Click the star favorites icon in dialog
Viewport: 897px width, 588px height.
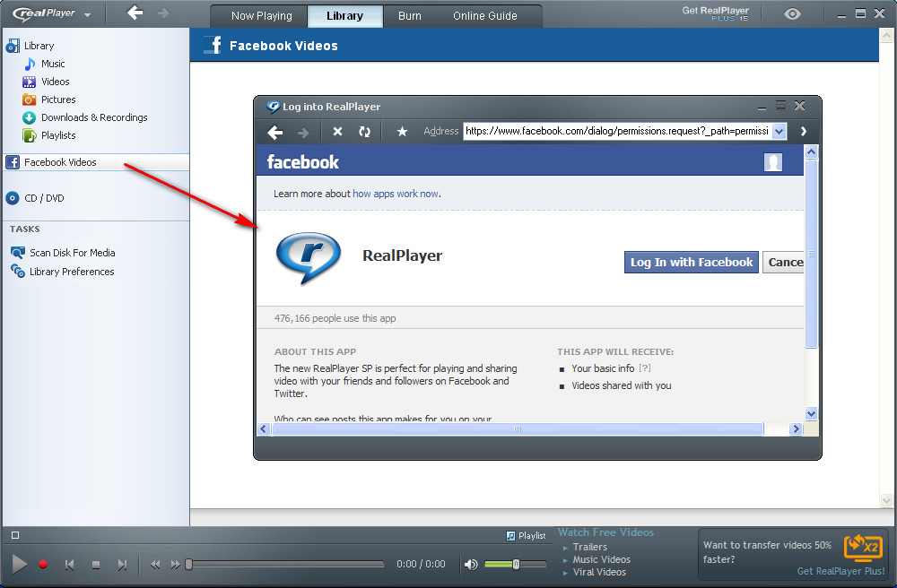(x=402, y=132)
